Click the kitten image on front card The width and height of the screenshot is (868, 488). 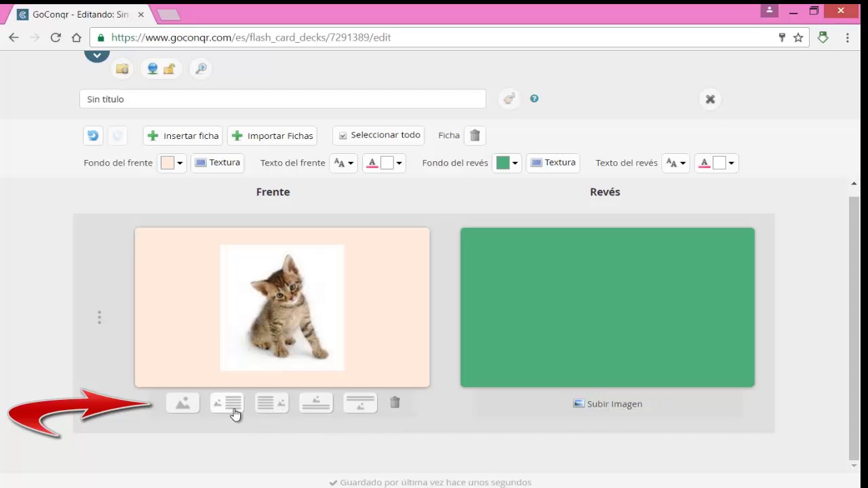(x=282, y=308)
